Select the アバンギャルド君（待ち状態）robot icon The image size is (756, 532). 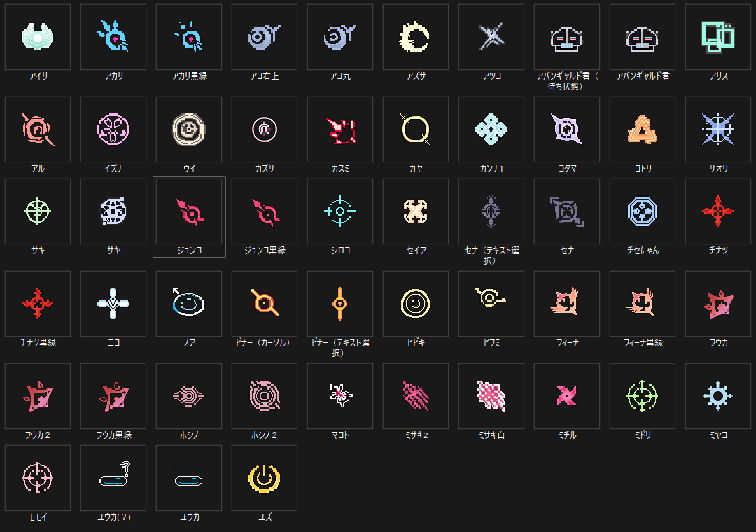tap(567, 37)
